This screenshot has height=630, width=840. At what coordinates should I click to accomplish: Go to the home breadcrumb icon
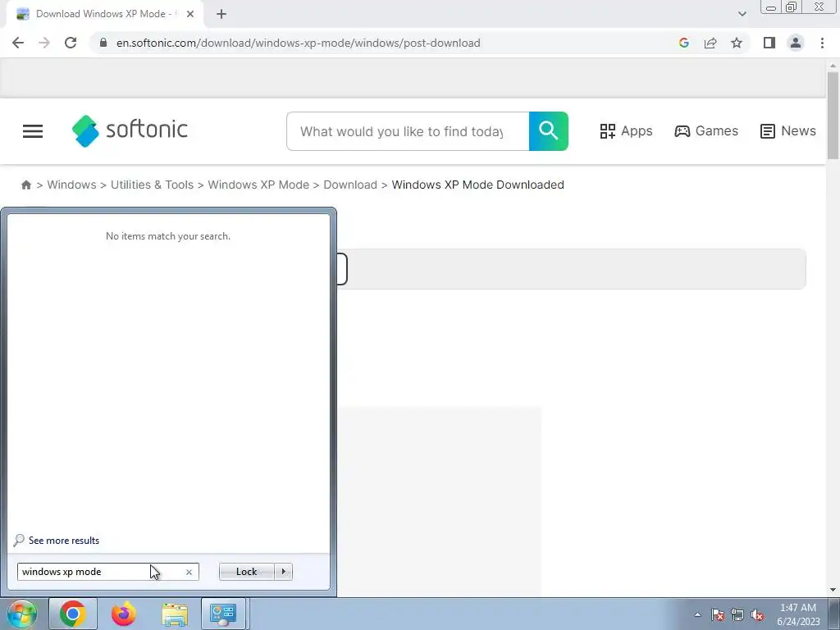pos(25,185)
